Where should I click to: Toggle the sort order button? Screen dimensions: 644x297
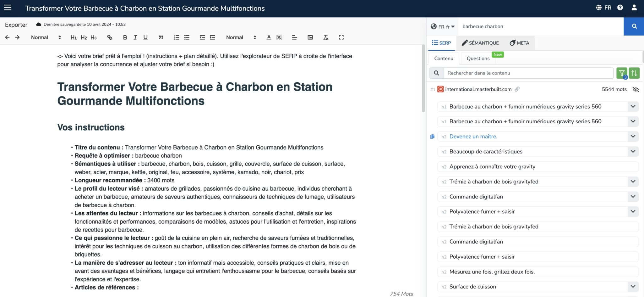634,73
